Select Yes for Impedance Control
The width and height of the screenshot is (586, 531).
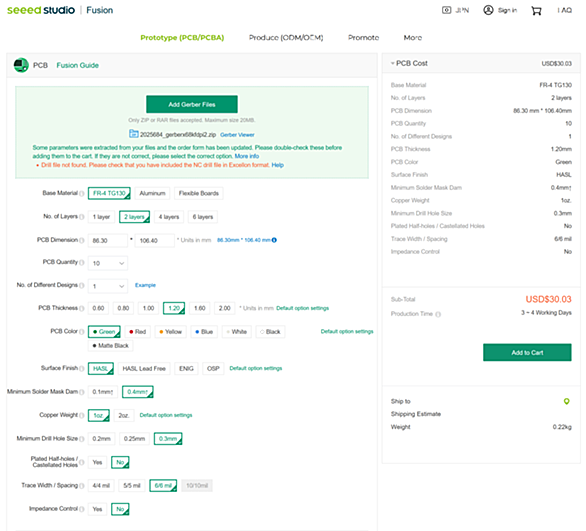click(x=97, y=509)
